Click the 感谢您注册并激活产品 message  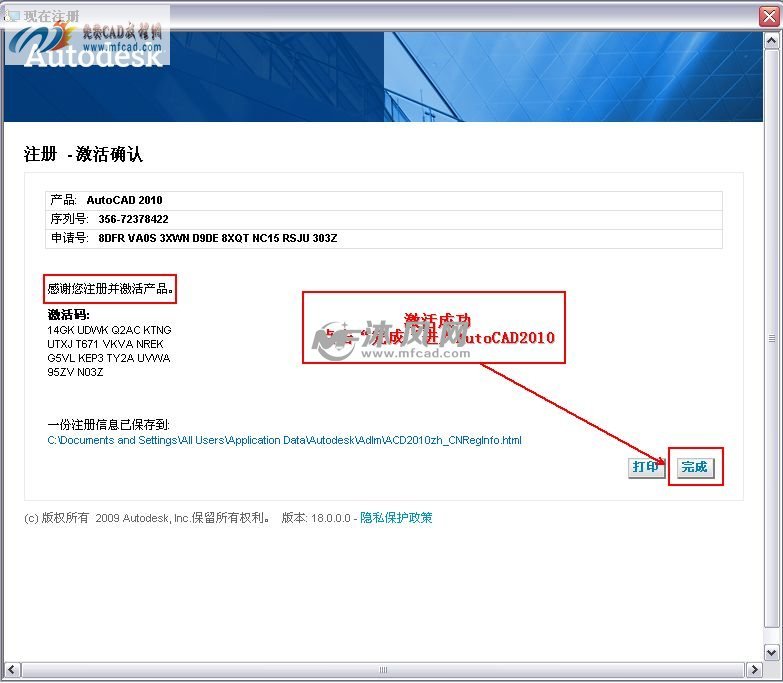tap(110, 289)
